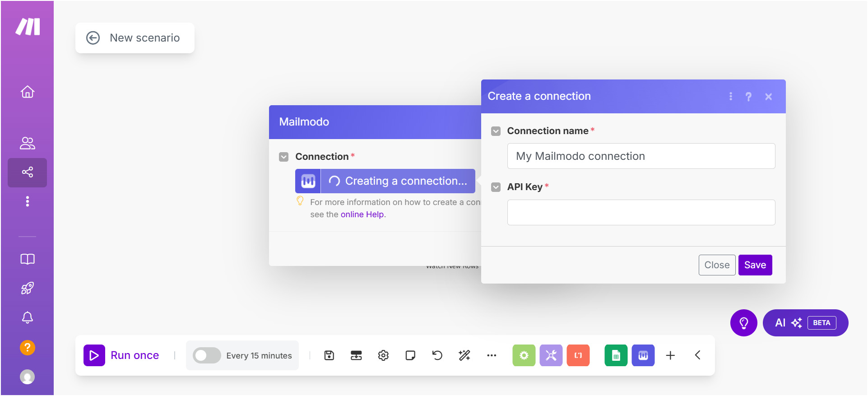
Task: Save the new Mailmodo connection
Action: click(x=755, y=265)
